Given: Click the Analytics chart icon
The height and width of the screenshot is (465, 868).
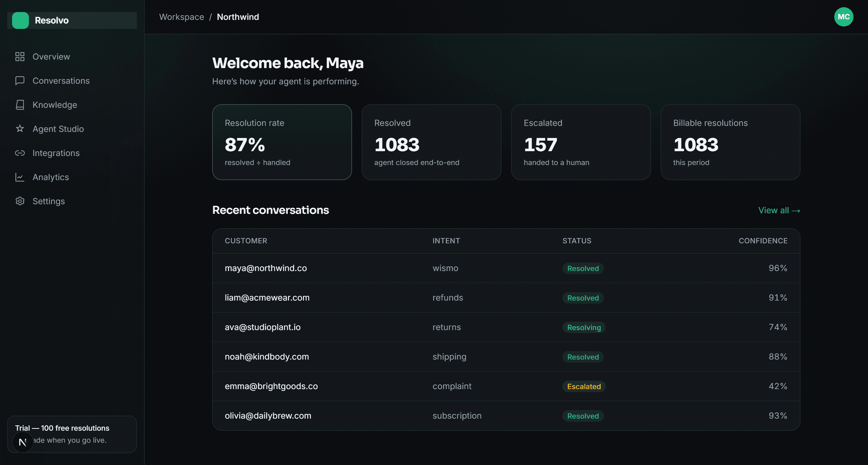Looking at the screenshot, I should tap(20, 177).
